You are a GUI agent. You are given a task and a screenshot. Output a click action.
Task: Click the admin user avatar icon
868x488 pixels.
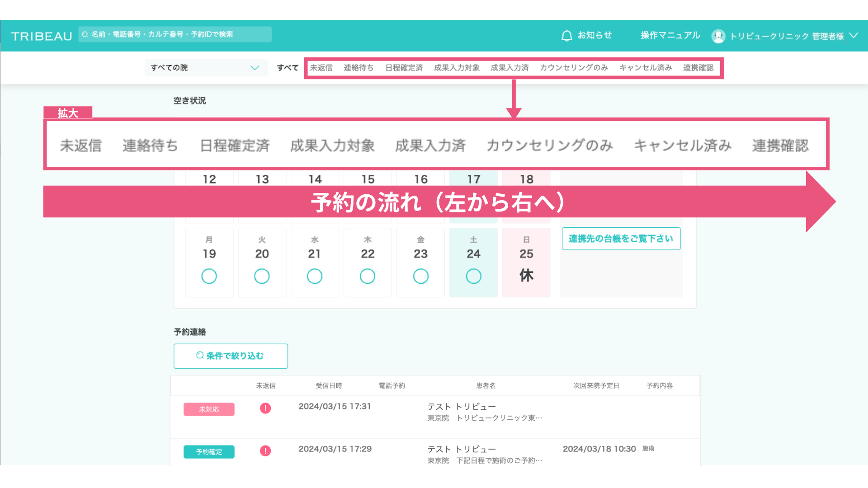coord(718,36)
